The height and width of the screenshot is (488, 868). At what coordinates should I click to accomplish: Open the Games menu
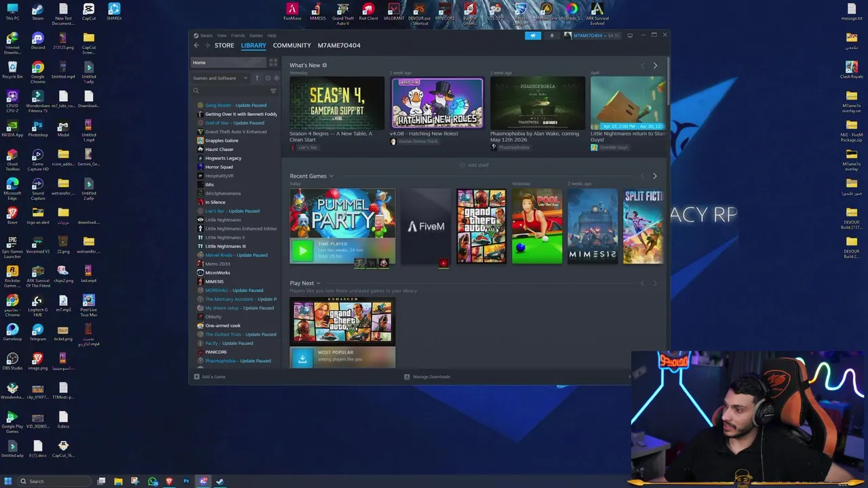[256, 35]
